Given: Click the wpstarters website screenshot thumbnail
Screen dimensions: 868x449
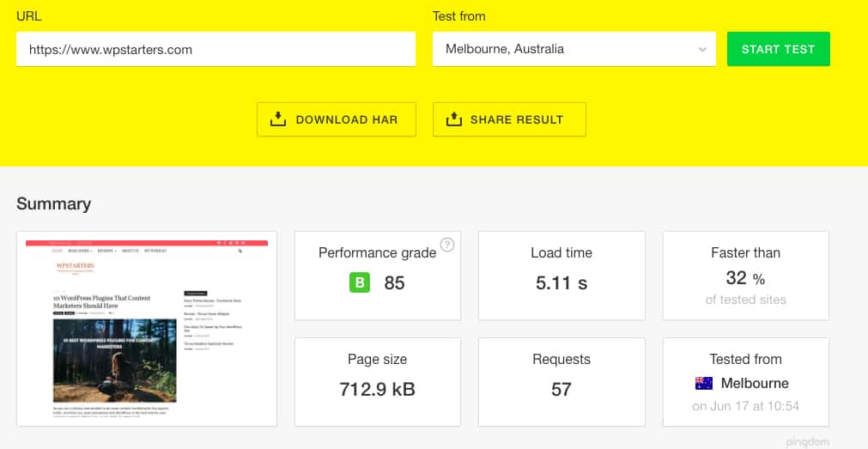Looking at the screenshot, I should [x=147, y=328].
